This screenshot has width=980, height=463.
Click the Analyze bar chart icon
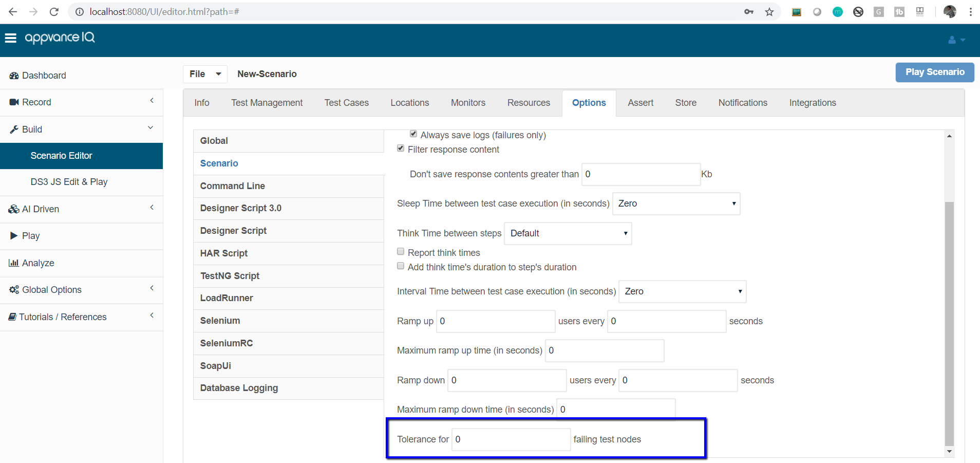click(14, 263)
